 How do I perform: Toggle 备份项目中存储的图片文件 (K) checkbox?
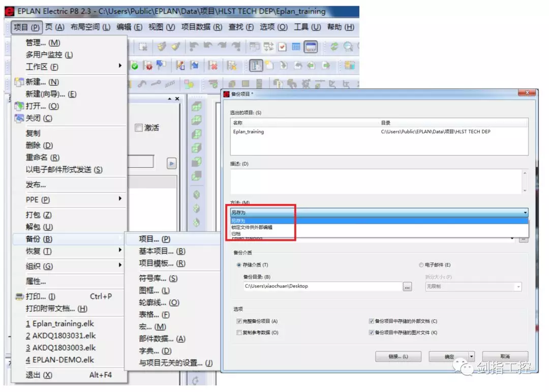coord(372,333)
